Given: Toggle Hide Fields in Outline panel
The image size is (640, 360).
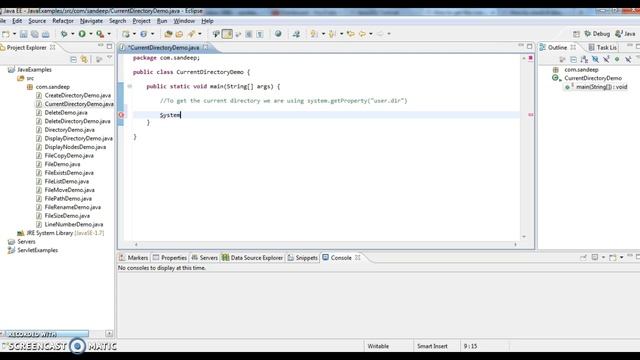Looking at the screenshot, I should (x=595, y=60).
